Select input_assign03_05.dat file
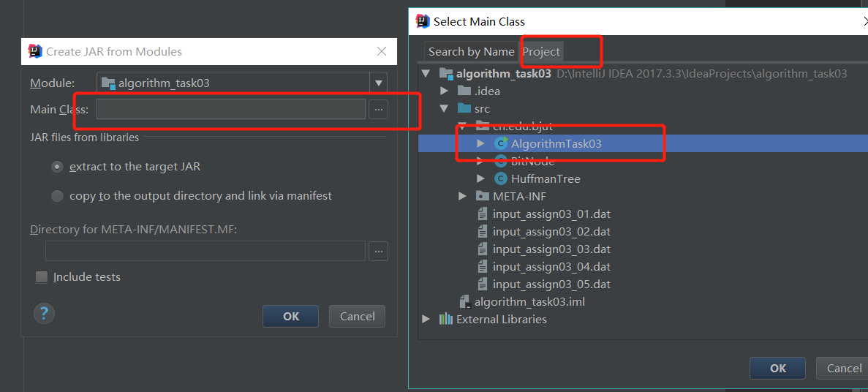The height and width of the screenshot is (392, 868). (x=551, y=284)
